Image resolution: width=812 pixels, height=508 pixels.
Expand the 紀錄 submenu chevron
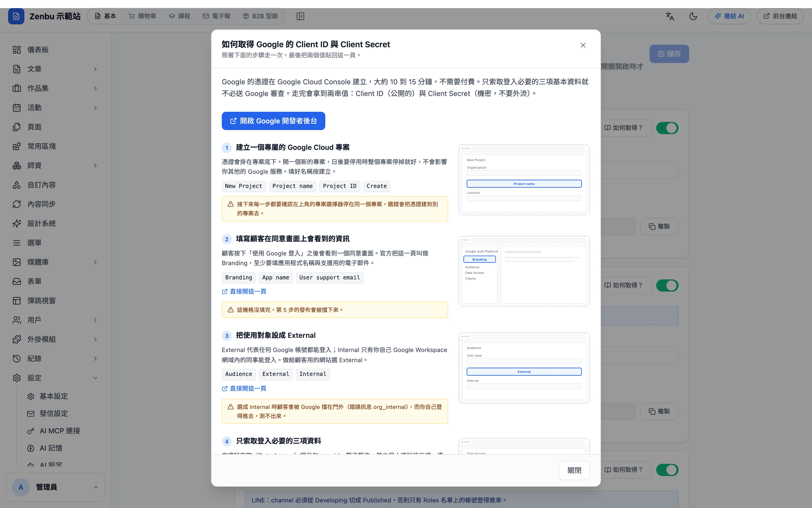pyautogui.click(x=95, y=358)
